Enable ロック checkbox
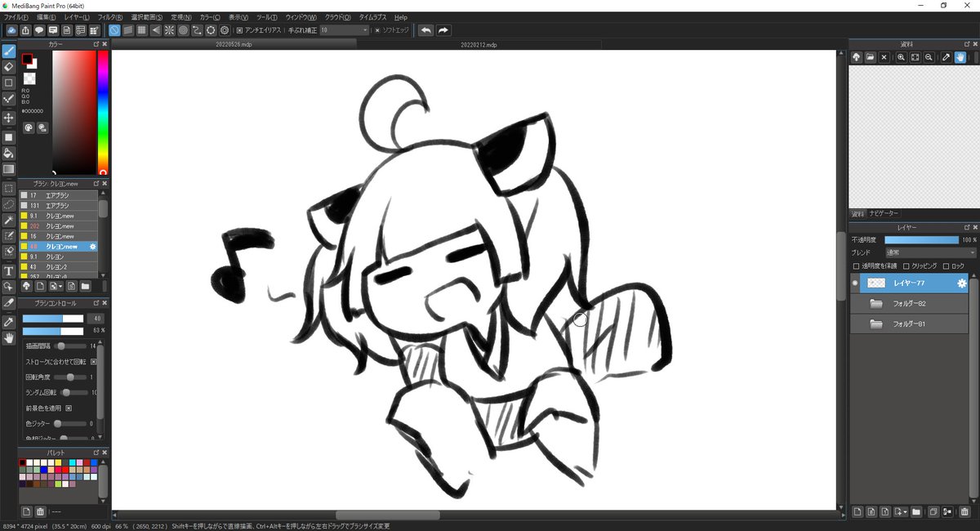This screenshot has height=531, width=980. (946, 266)
